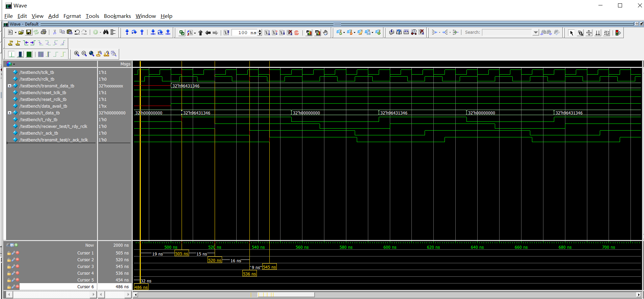Viewport: 644px width, 299px height.
Task: Click the Undo arrow icon
Action: click(77, 32)
